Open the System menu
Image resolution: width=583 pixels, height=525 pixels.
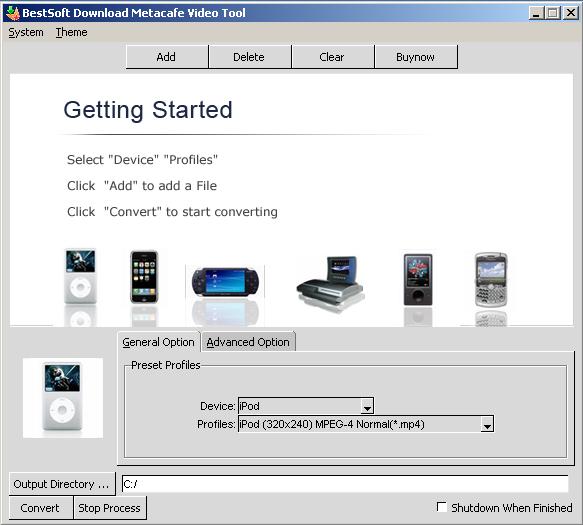(x=26, y=32)
